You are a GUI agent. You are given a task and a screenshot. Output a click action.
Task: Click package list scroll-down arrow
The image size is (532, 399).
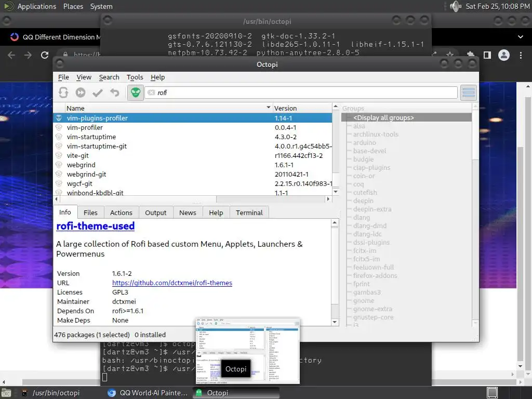(x=336, y=192)
